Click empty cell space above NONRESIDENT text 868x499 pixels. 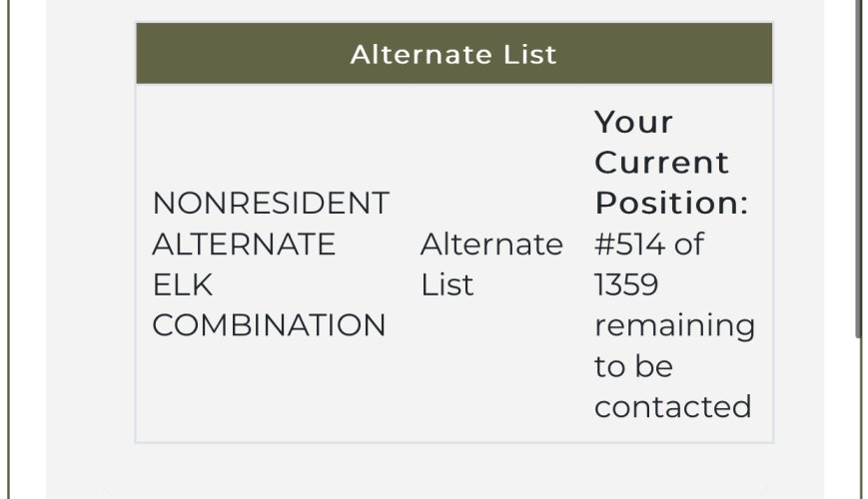point(272,139)
